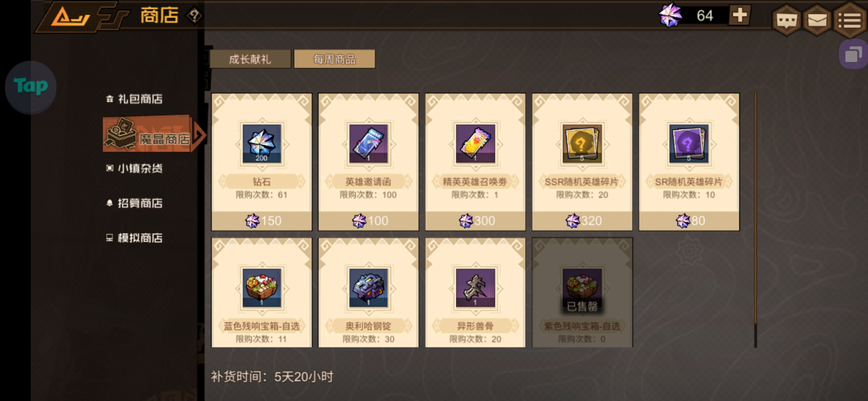Open the chat bubble icon
The width and height of the screenshot is (868, 401).
click(x=786, y=20)
